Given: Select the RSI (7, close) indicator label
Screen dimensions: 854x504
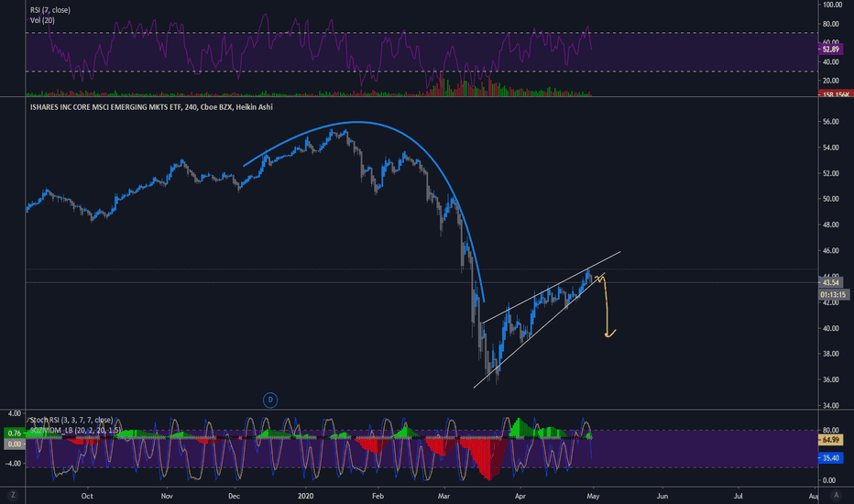Looking at the screenshot, I should [50, 10].
